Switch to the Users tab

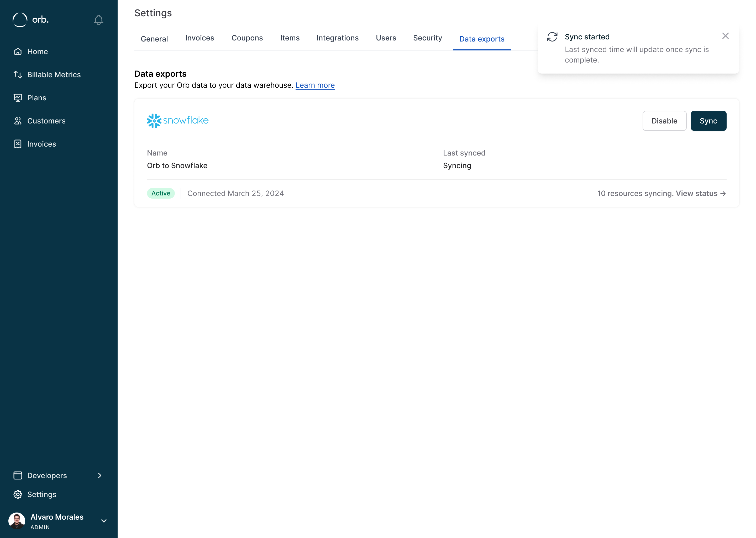386,38
